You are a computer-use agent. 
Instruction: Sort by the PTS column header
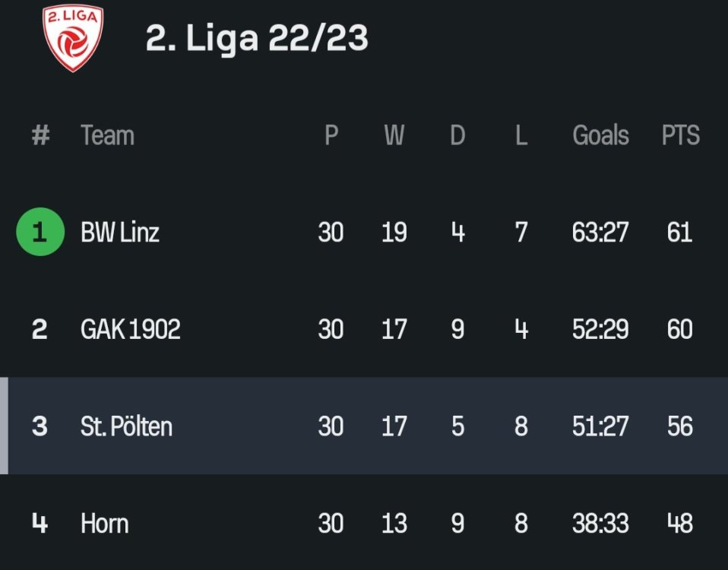(x=680, y=135)
